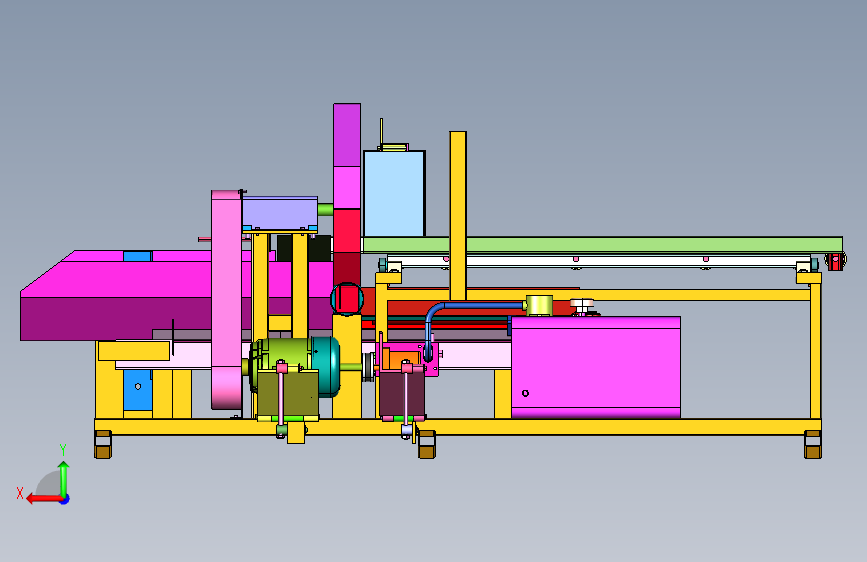The image size is (867, 562).
Task: Select the red roller end at far right
Action: [835, 262]
